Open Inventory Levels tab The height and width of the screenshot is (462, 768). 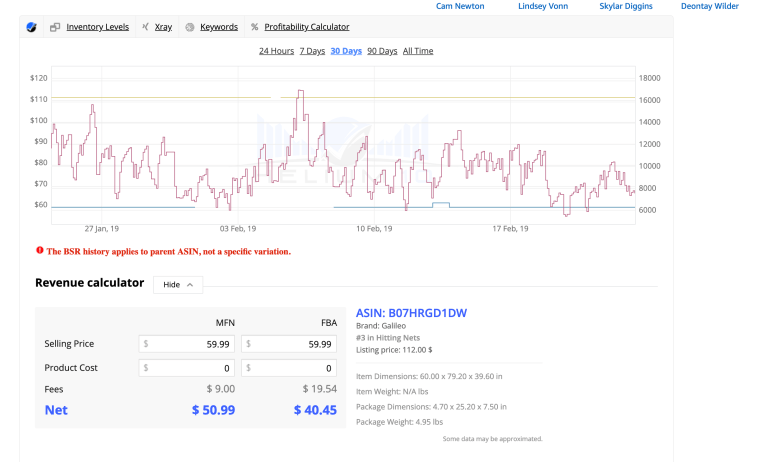point(97,27)
